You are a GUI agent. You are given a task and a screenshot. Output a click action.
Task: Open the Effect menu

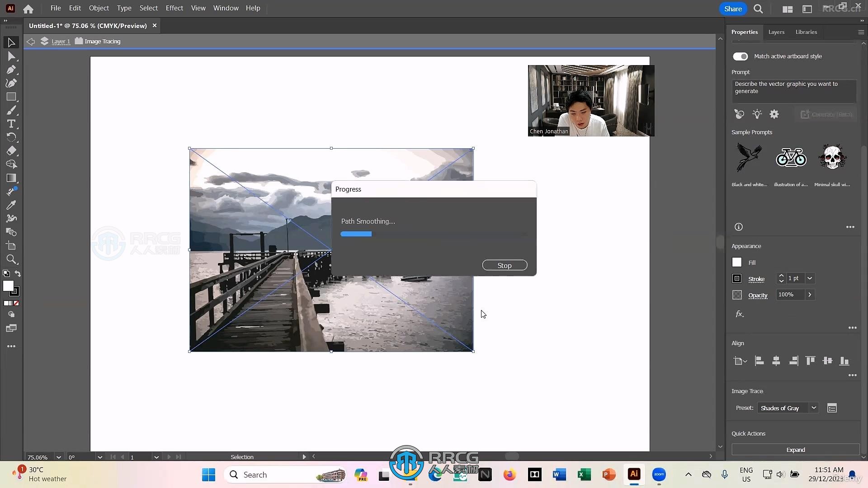click(174, 8)
